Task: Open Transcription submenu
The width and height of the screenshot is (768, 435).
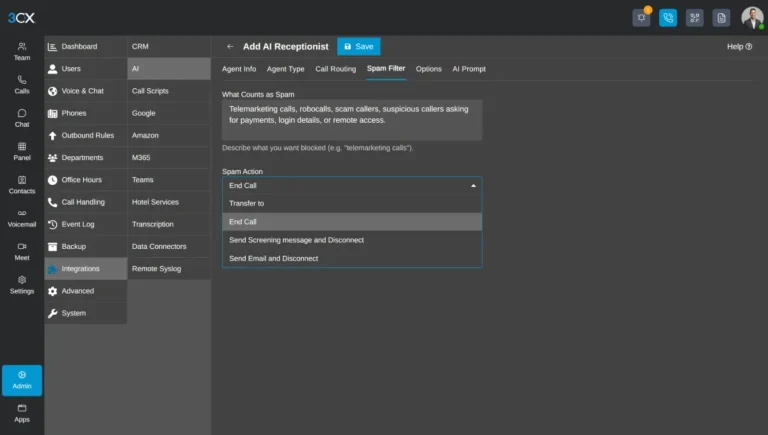Action: coord(169,224)
